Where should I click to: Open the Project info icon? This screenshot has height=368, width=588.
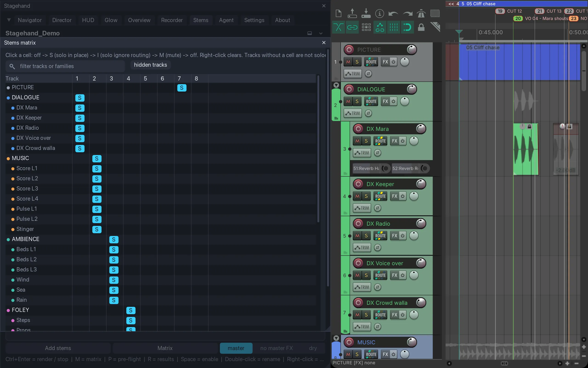coord(379,13)
